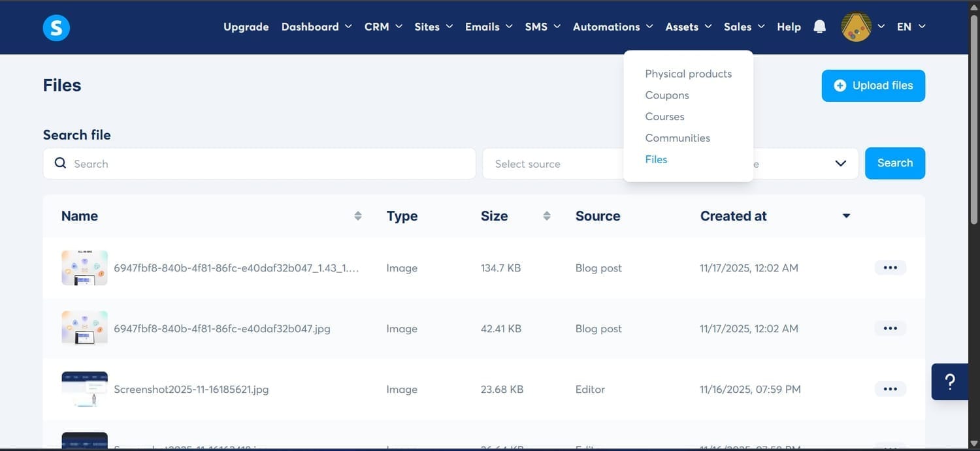Open Coupons from the Assets dropdown menu
Image resolution: width=980 pixels, height=451 pixels.
click(666, 95)
